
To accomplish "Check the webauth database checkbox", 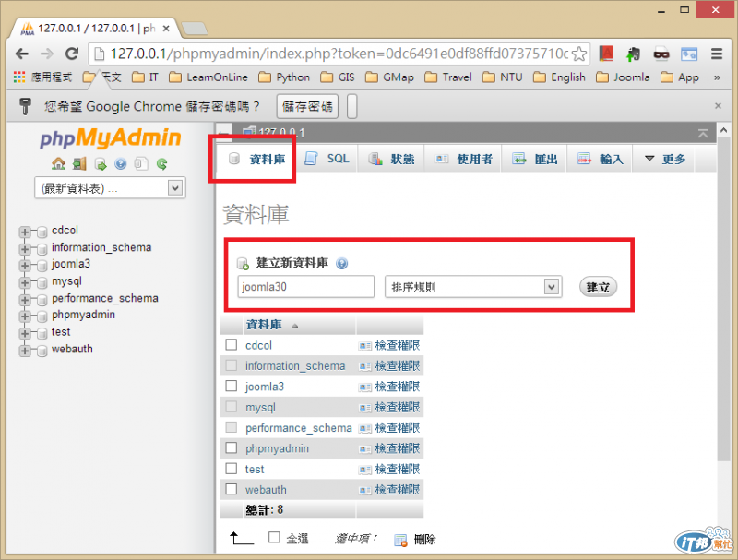I will point(232,489).
